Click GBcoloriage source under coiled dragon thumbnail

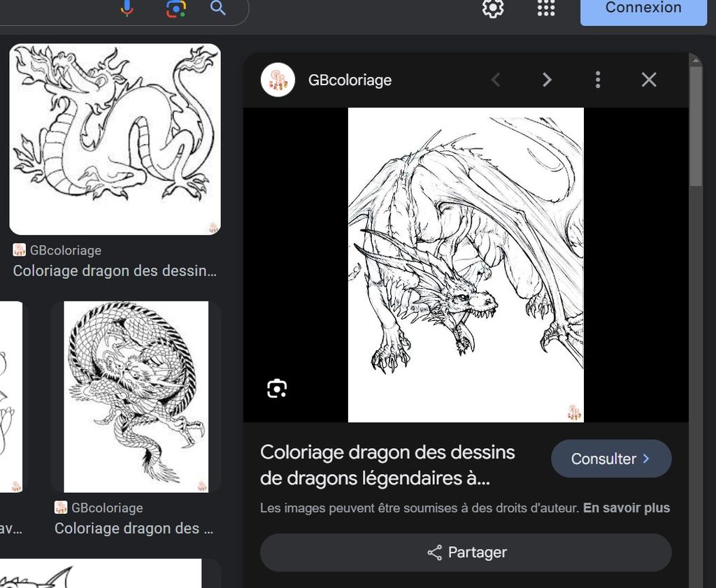pyautogui.click(x=107, y=508)
